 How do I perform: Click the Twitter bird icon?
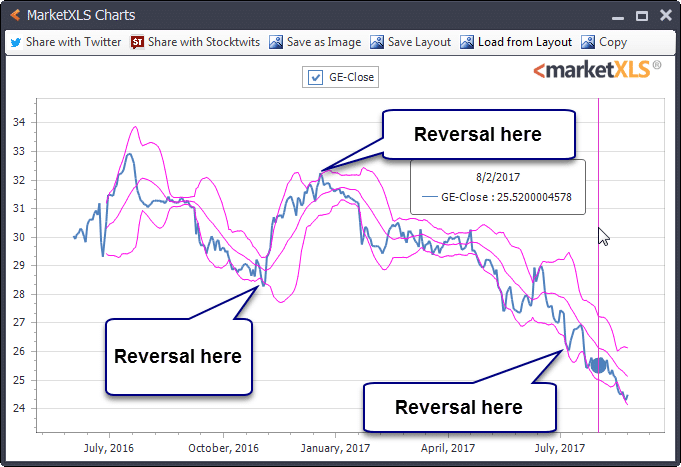click(16, 43)
